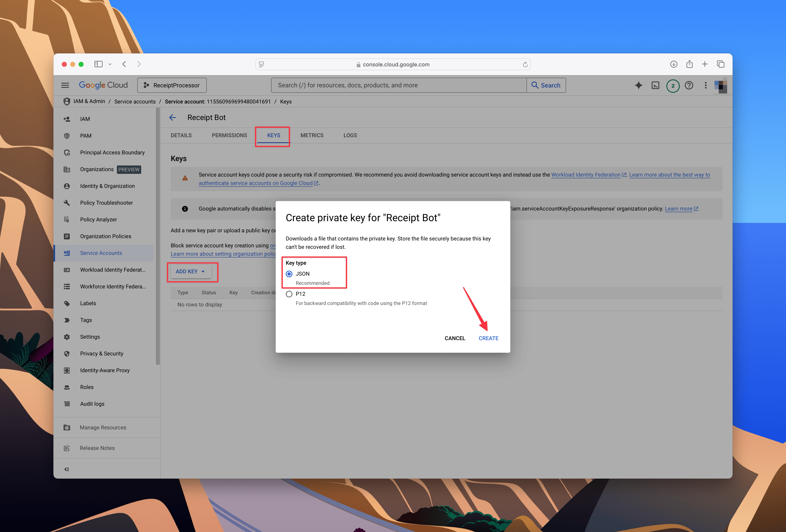The image size is (786, 532).
Task: Open Identity-Aware Proxy in sidebar
Action: point(103,370)
